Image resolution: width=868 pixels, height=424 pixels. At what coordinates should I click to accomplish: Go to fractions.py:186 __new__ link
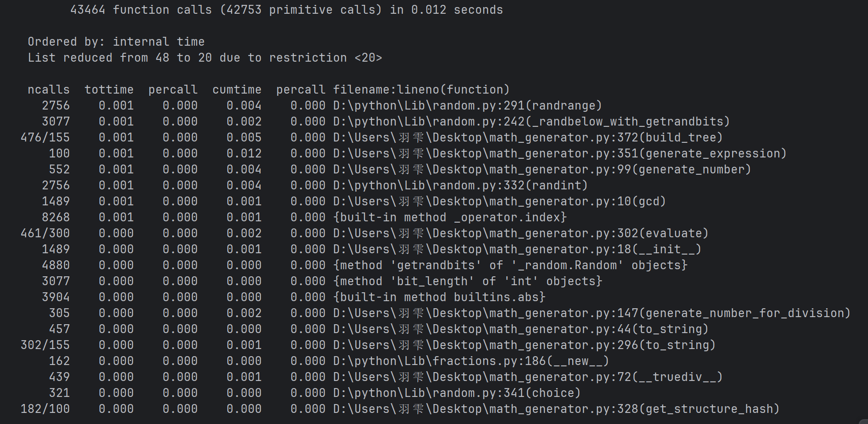click(x=471, y=361)
